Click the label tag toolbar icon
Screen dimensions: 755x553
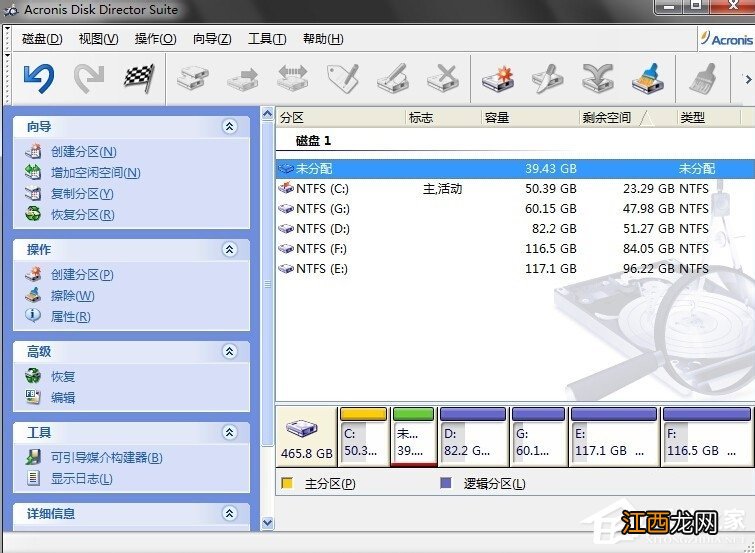point(343,79)
